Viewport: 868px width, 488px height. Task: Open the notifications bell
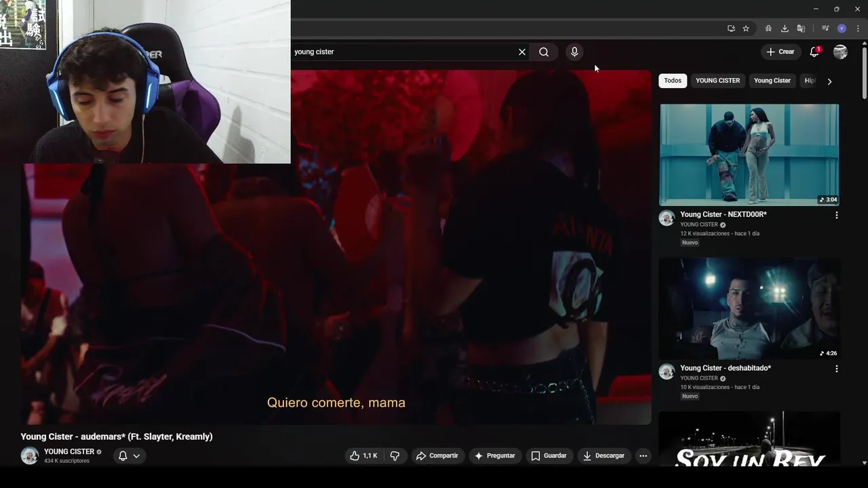pos(814,52)
